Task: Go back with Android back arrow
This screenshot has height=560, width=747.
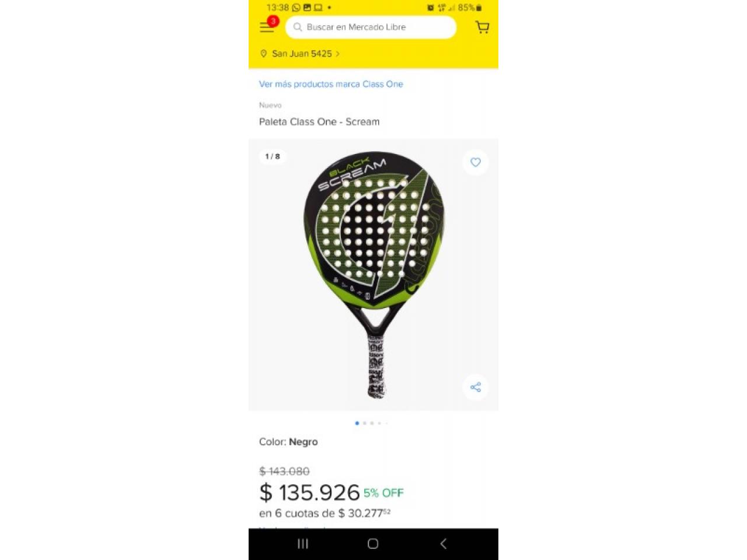Action: [444, 544]
